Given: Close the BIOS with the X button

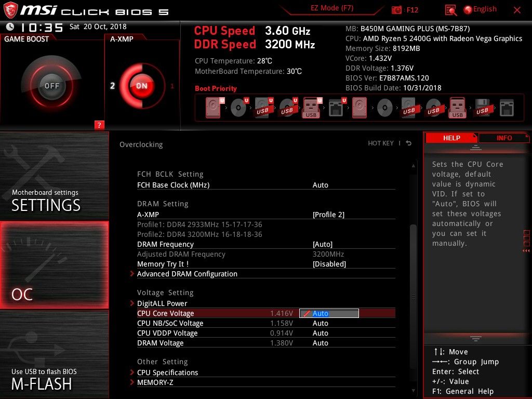Looking at the screenshot, I should [517, 10].
